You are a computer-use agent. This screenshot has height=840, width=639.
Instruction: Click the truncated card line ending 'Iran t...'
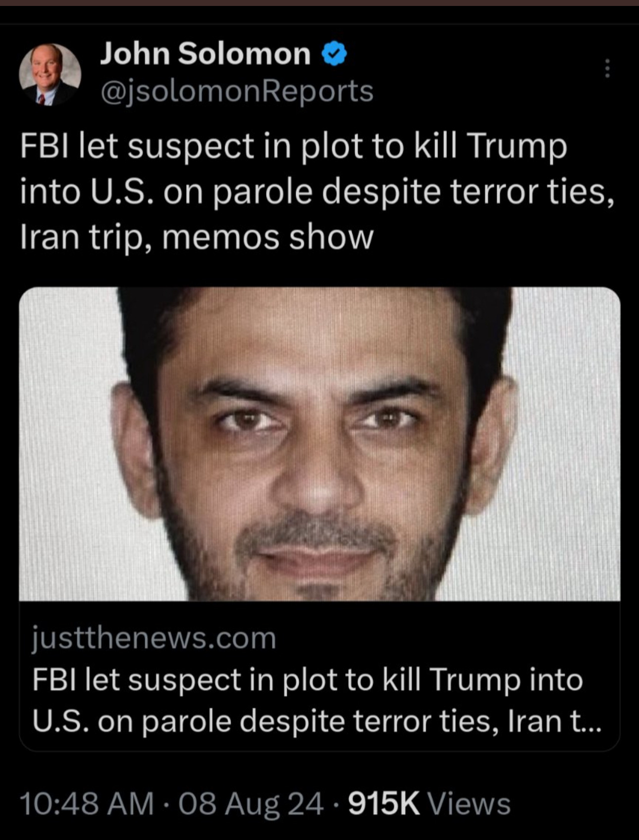(x=317, y=721)
